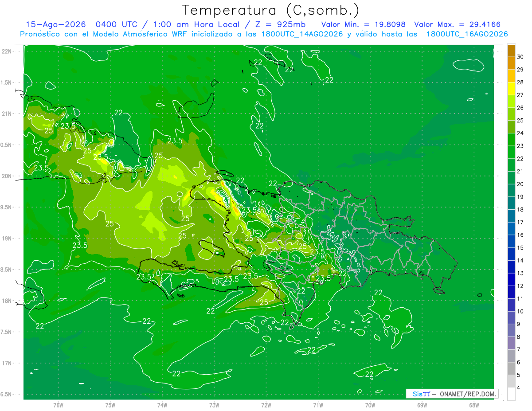Click the color scale label "12"
The height and width of the screenshot is (411, 532).
520,286
